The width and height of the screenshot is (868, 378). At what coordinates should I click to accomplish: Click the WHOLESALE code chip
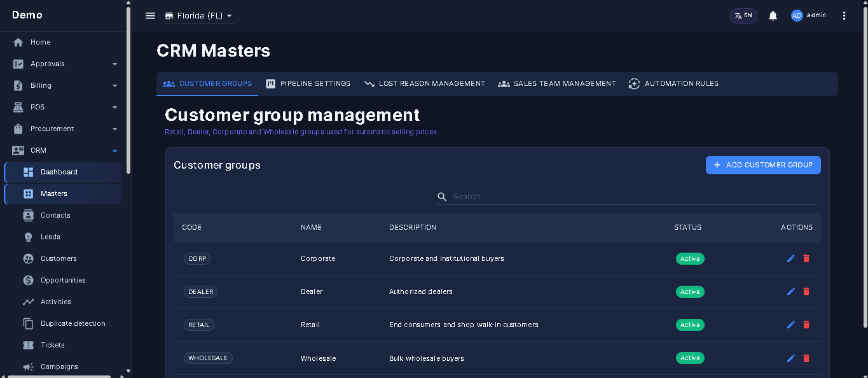[208, 358]
